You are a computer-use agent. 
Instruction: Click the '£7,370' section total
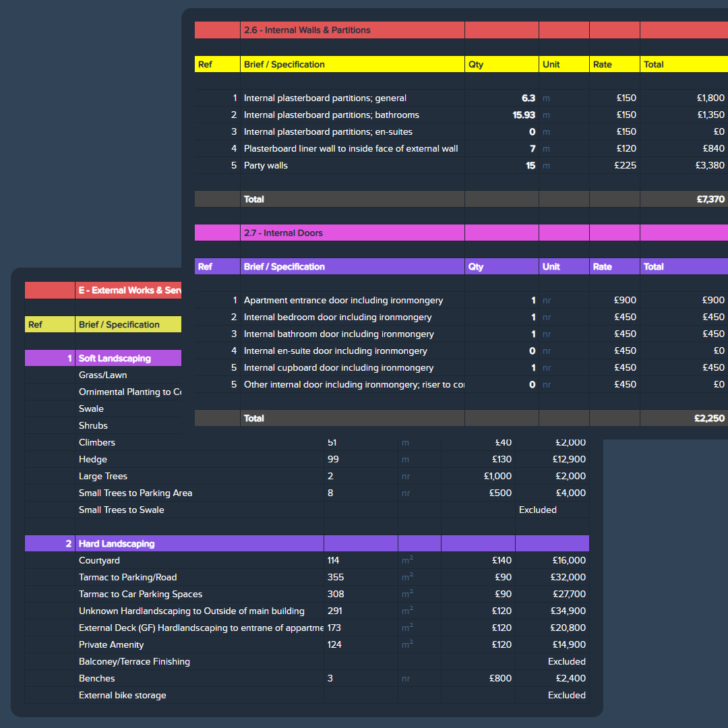pyautogui.click(x=710, y=199)
